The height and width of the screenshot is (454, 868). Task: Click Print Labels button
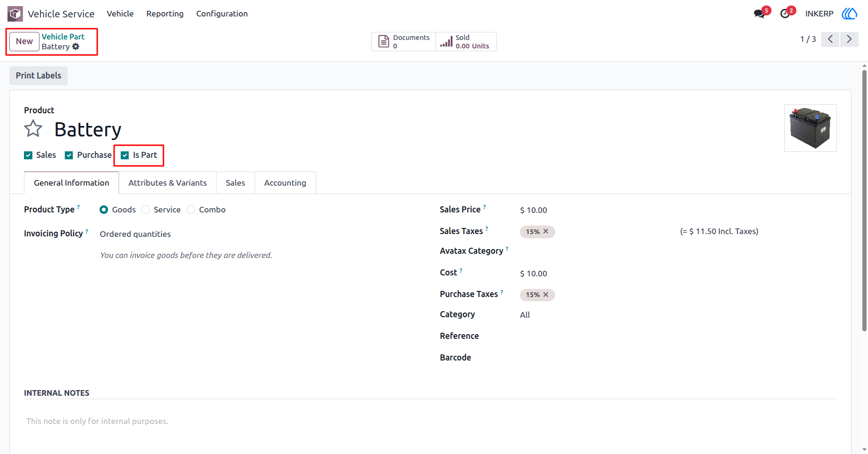pos(39,76)
